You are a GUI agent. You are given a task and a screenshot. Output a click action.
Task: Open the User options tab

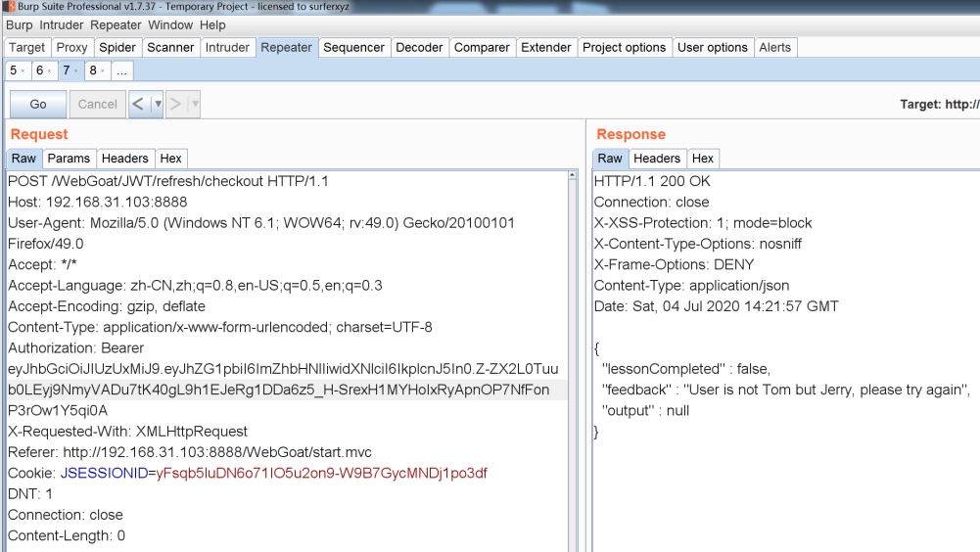[x=713, y=48]
